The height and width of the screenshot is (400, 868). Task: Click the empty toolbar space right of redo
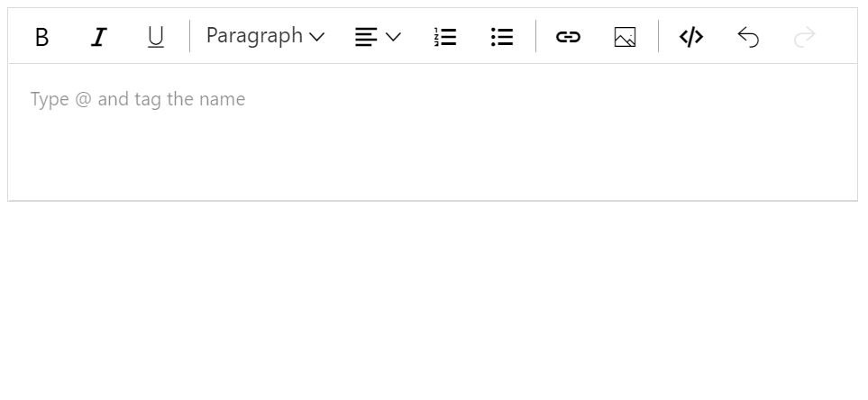(x=840, y=37)
